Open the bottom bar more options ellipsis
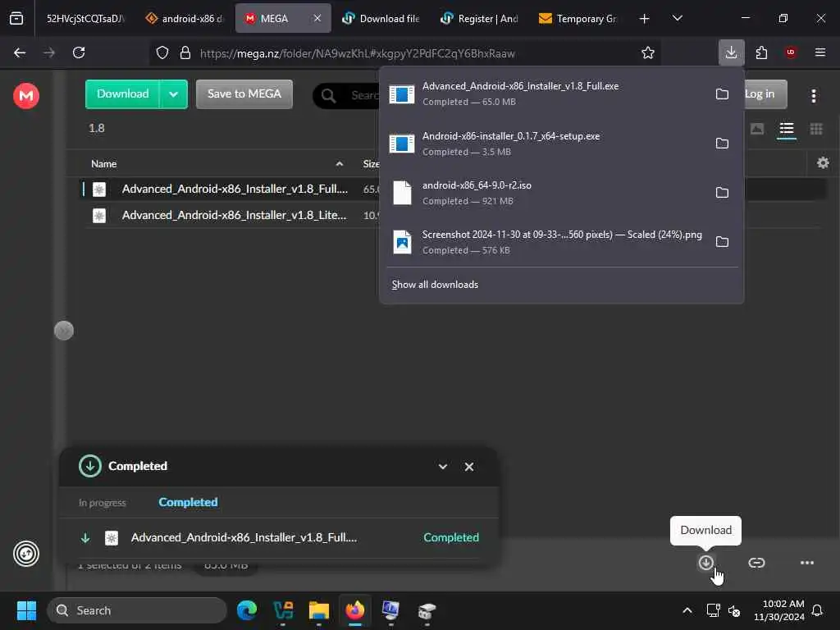 pos(807,563)
